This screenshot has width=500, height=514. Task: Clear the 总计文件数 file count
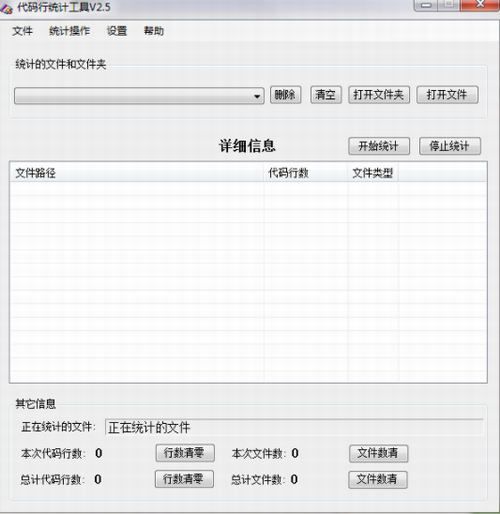coord(378,479)
